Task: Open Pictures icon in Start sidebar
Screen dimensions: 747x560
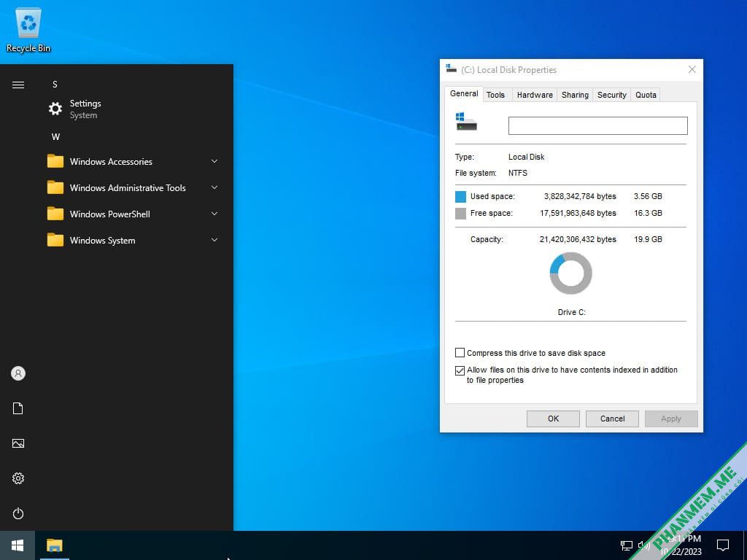Action: coord(18,443)
